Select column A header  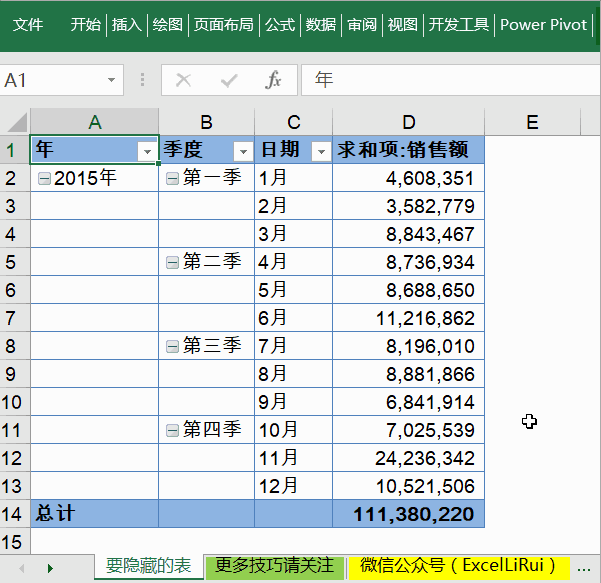[95, 122]
